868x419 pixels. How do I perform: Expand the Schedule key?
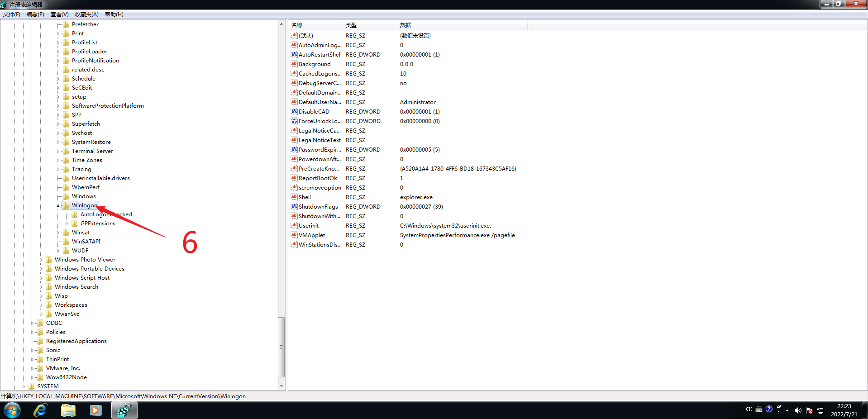click(x=58, y=79)
